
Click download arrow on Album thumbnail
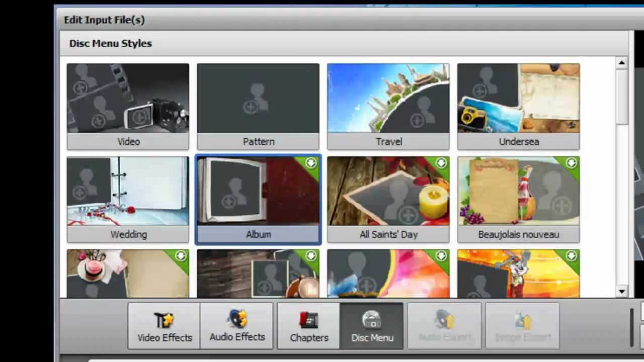click(311, 163)
